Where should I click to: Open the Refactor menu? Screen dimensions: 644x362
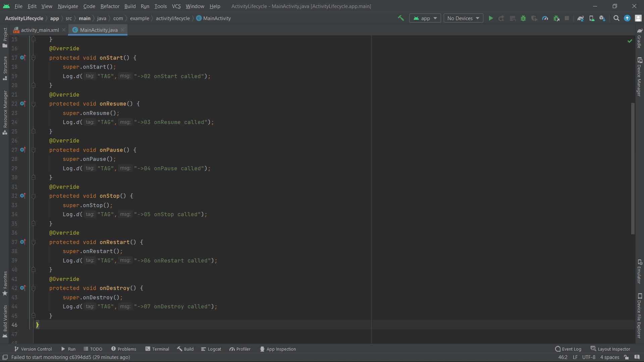tap(110, 6)
